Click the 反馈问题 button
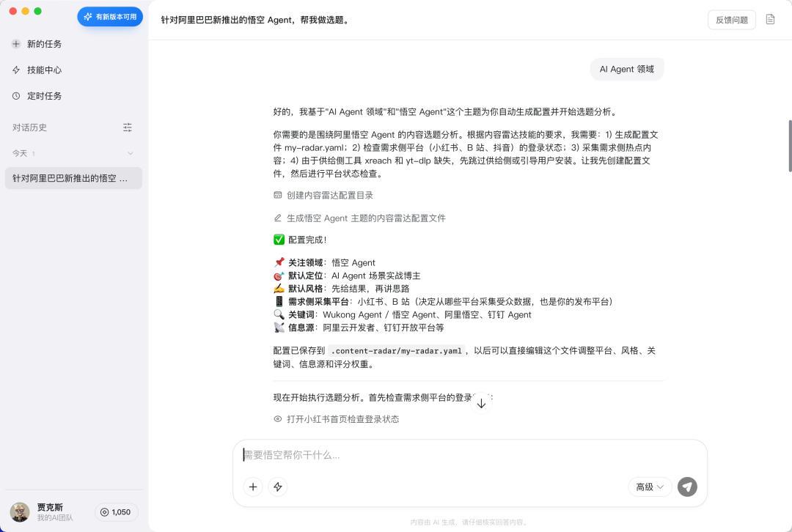Viewport: 792px width, 532px height. pos(731,20)
